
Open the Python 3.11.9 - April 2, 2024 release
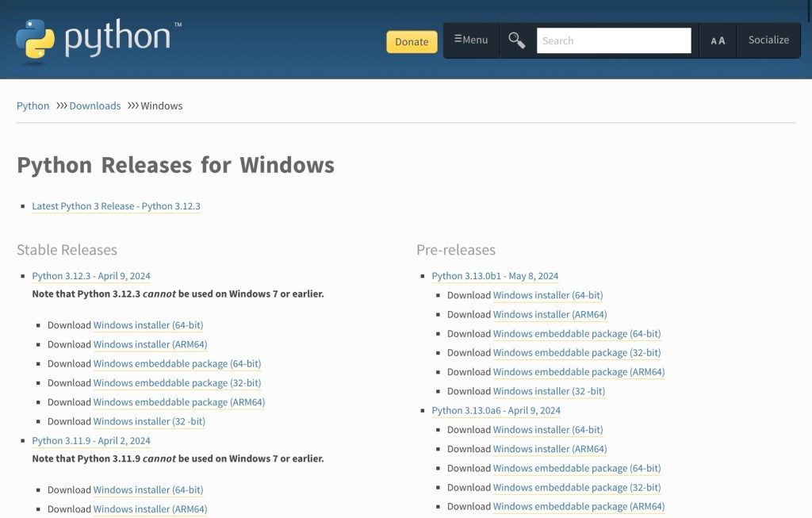point(91,441)
